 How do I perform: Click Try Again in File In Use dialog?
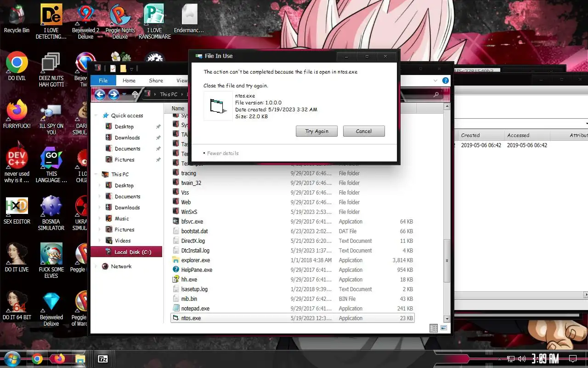click(317, 131)
